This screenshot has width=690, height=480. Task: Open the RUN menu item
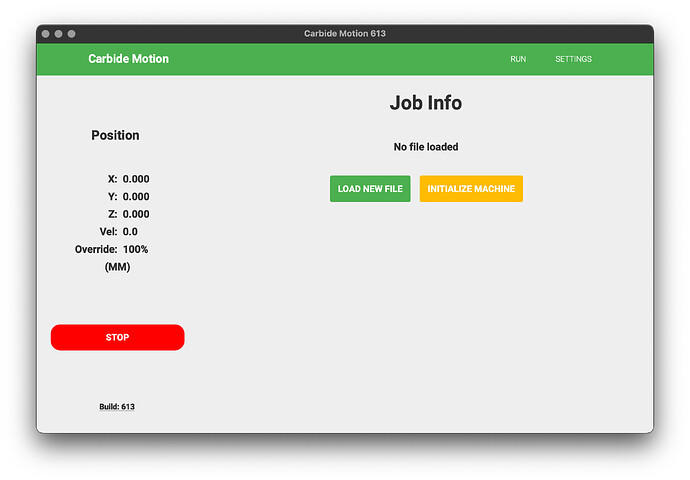[x=518, y=59]
